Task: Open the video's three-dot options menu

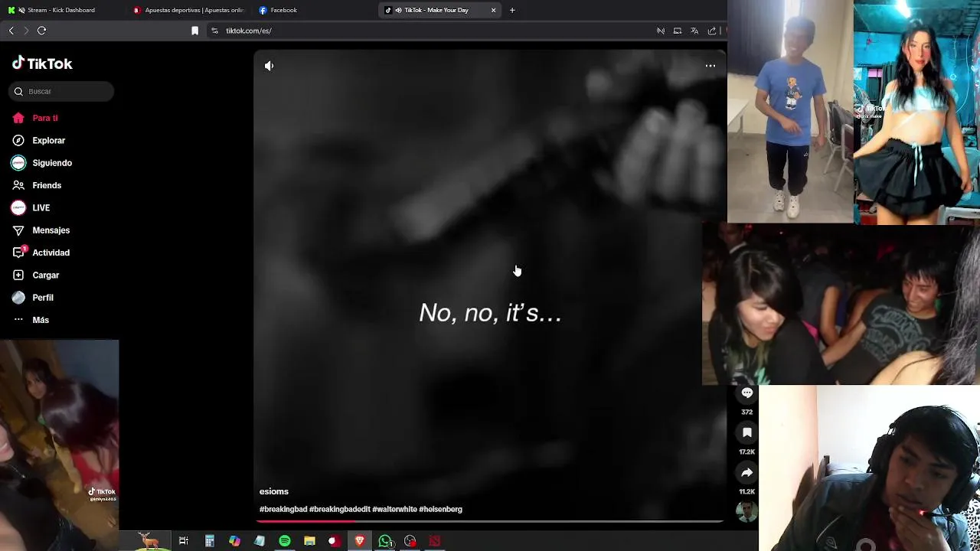Action: tap(710, 66)
